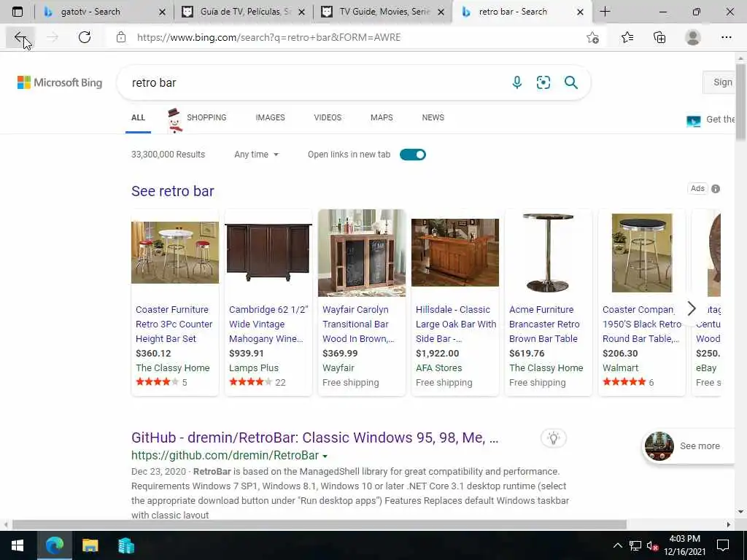Select the MAPS search category
Viewport: 747px width, 560px height.
point(382,117)
